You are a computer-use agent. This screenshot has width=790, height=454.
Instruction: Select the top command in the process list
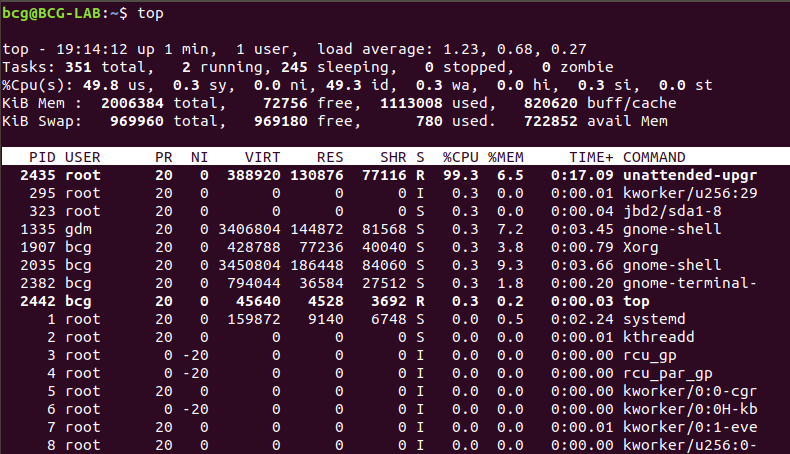pyautogui.click(x=636, y=302)
